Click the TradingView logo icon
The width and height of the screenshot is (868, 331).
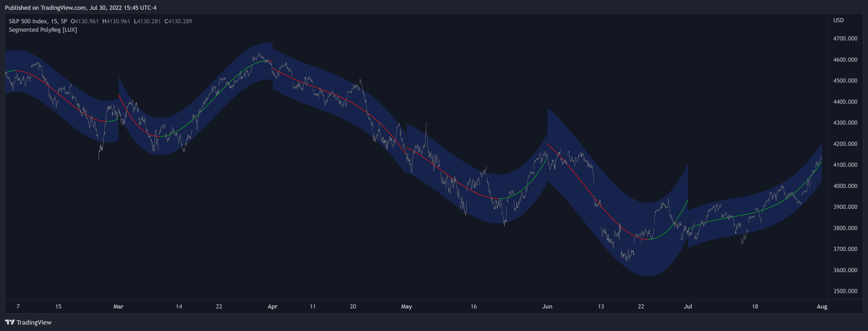[10, 322]
